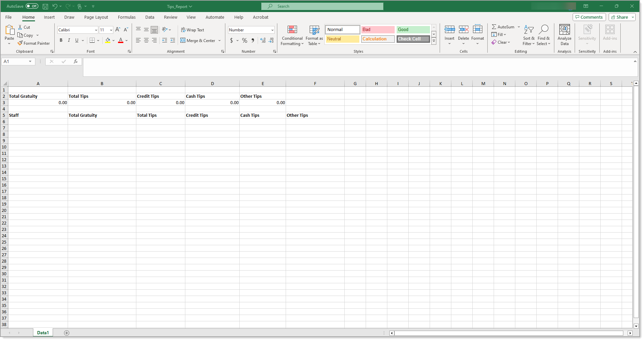Apply yellow Fill Color
The height and width of the screenshot is (341, 644).
[108, 40]
